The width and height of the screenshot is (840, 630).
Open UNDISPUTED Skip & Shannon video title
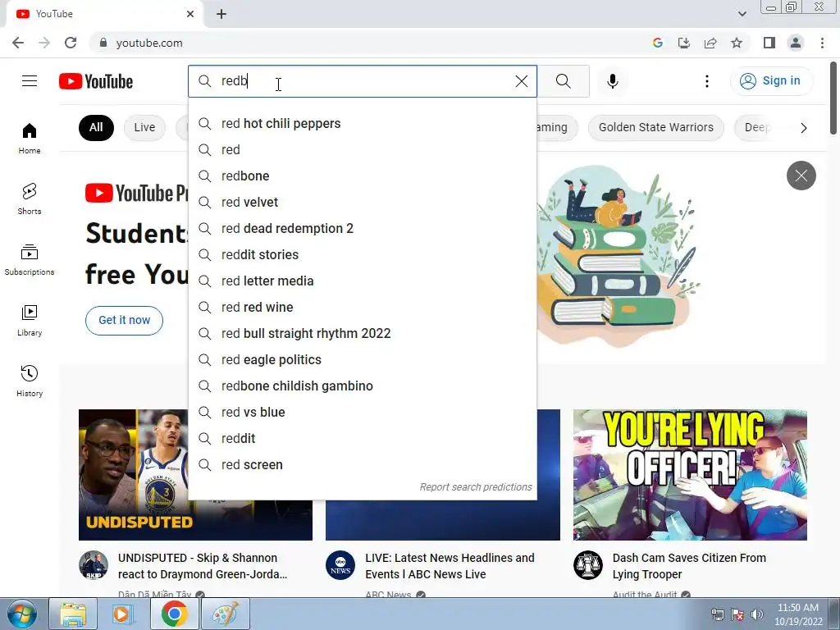(203, 566)
